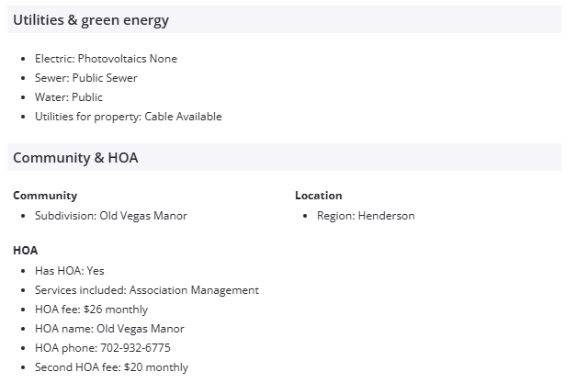The image size is (588, 383).
Task: Click the bold Location subheading
Action: pos(318,196)
